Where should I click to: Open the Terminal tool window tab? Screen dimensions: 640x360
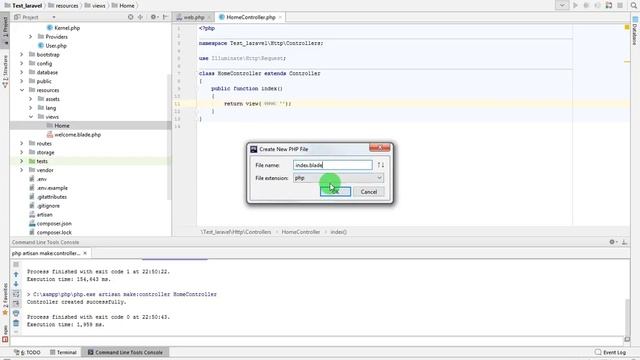tap(63, 352)
